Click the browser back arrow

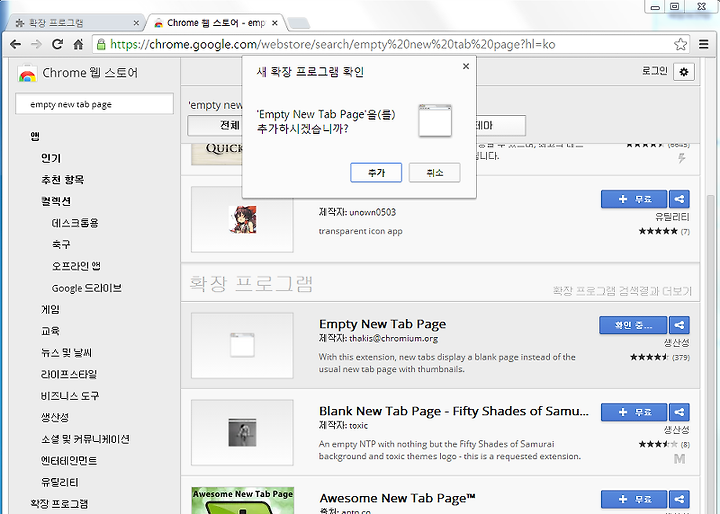coord(15,44)
